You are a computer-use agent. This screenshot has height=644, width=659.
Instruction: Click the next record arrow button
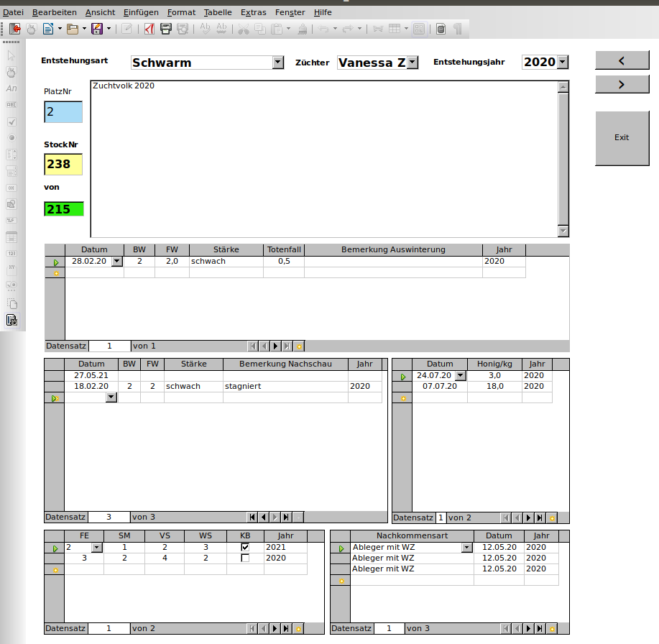tap(622, 85)
